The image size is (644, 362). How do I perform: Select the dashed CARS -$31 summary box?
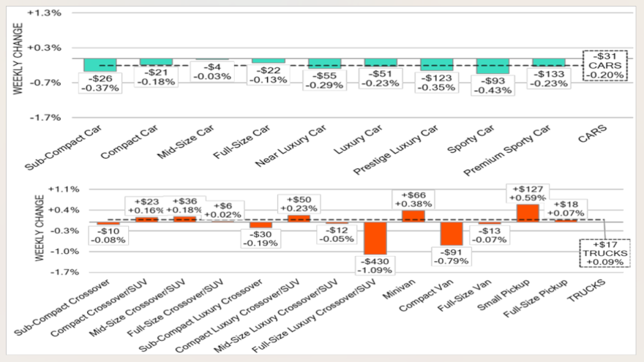click(605, 65)
